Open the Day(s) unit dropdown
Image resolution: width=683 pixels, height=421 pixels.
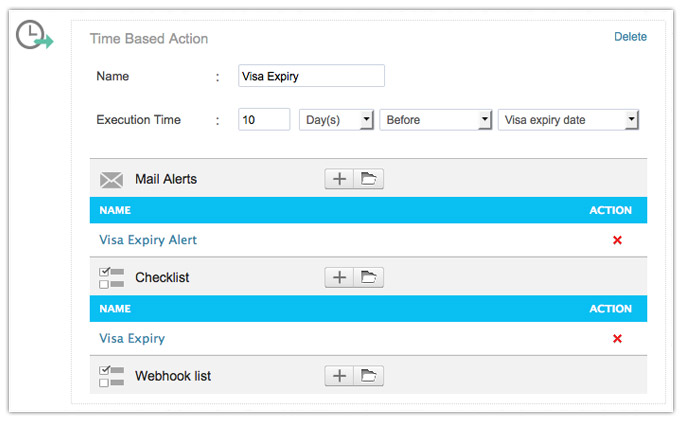click(x=336, y=120)
